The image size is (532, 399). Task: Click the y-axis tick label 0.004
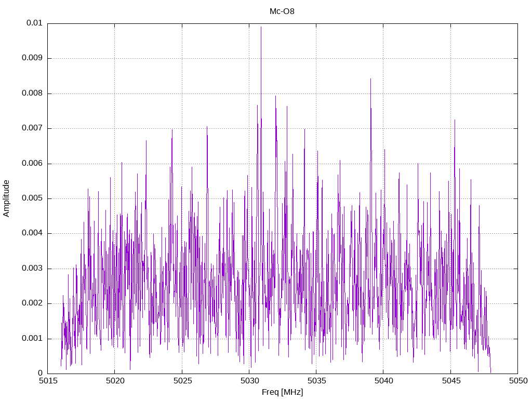click(x=32, y=233)
